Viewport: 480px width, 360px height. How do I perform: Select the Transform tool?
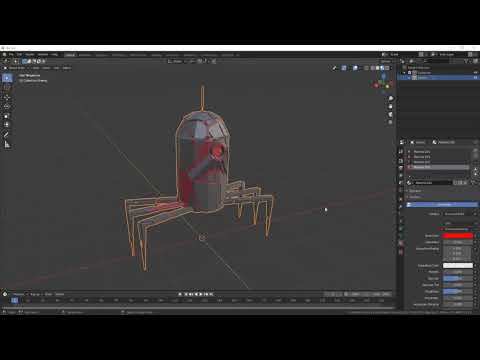(x=7, y=125)
